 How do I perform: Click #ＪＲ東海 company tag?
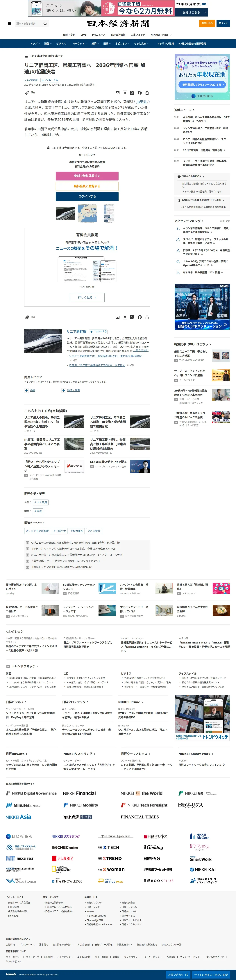point(40,502)
